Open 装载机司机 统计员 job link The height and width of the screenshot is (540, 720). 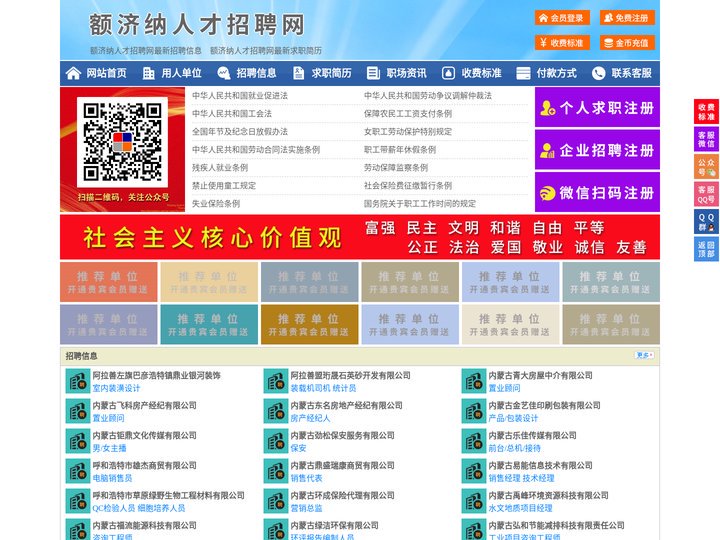tap(323, 388)
